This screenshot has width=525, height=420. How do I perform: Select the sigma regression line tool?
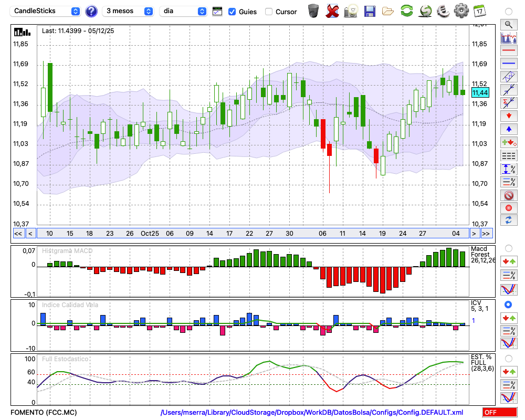pos(509,102)
